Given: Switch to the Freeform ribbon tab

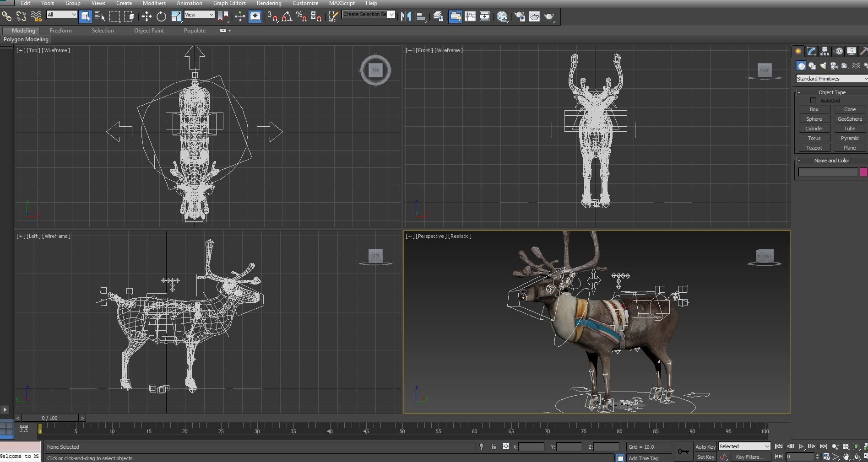Looking at the screenshot, I should 61,31.
